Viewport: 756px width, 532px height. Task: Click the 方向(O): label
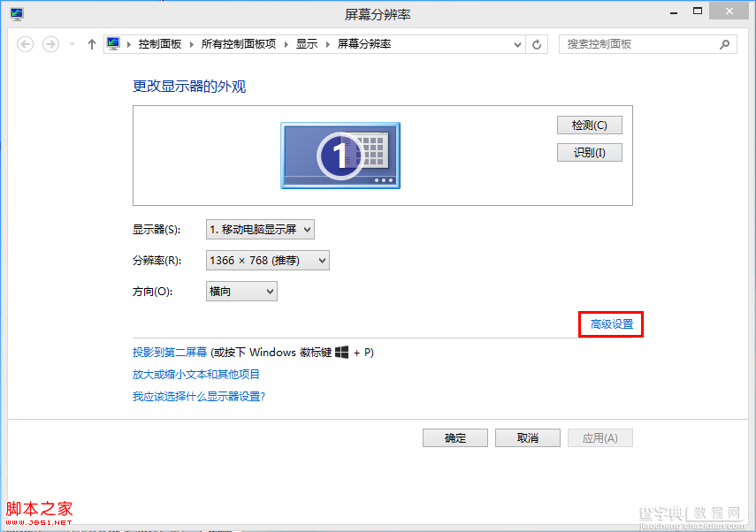pos(152,292)
